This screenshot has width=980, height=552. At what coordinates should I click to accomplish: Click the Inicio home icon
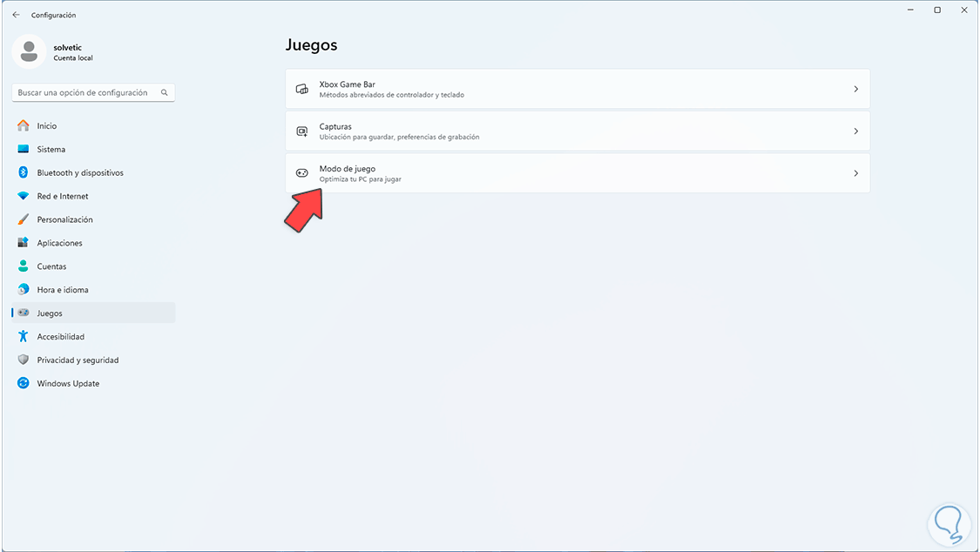(24, 125)
